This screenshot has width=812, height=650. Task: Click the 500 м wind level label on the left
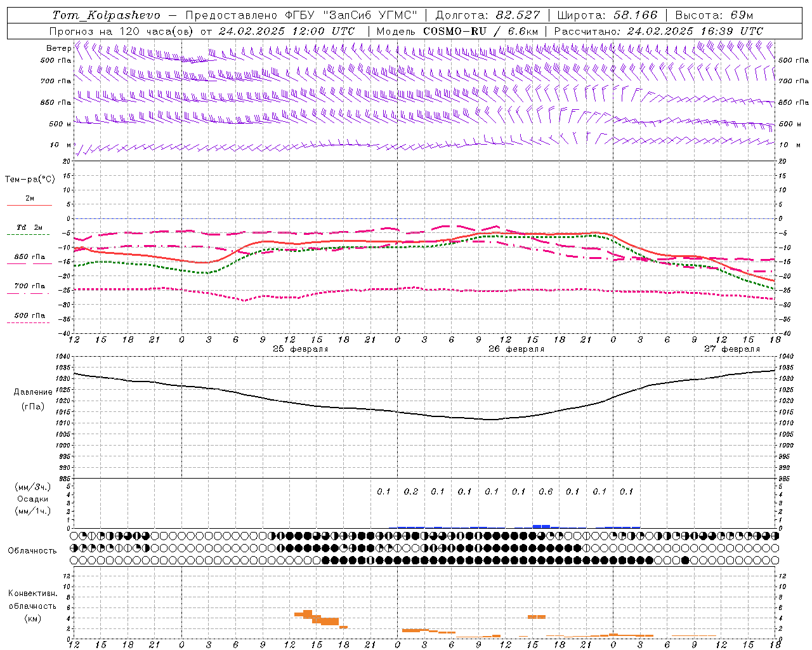[60, 124]
